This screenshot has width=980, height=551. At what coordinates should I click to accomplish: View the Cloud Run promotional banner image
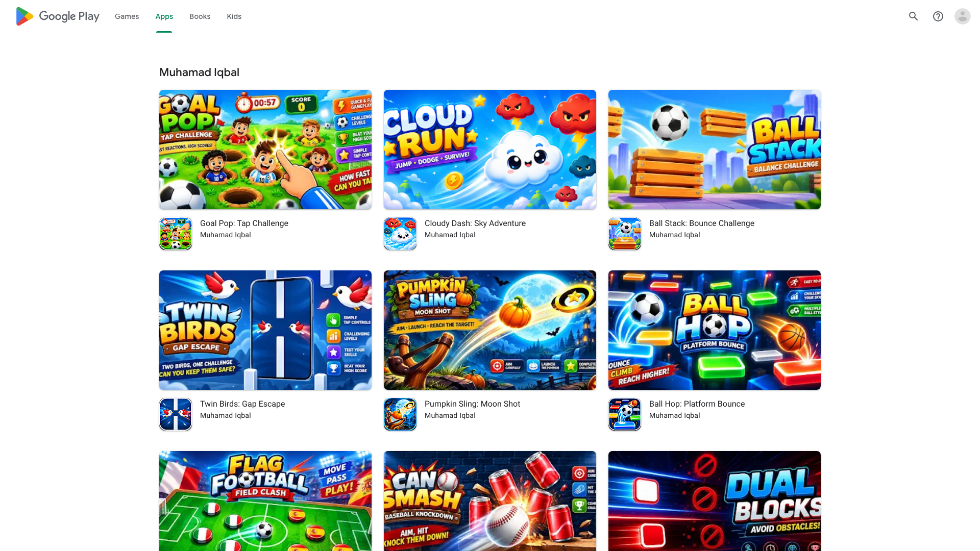(490, 149)
